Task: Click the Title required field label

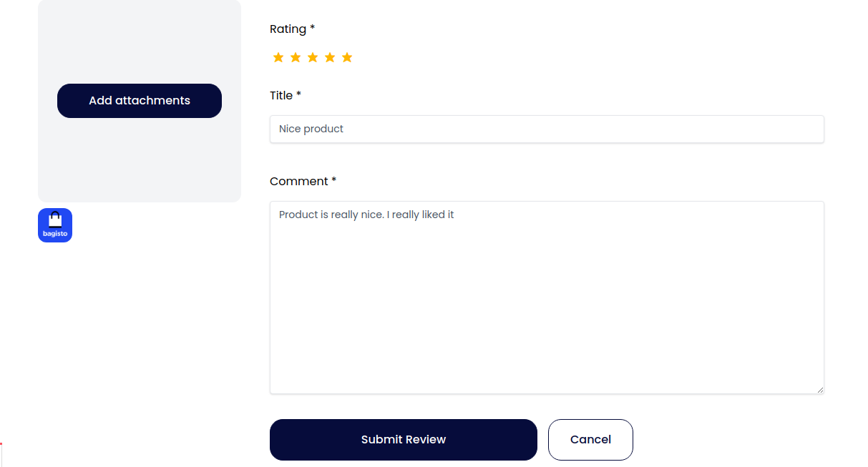Action: [285, 95]
